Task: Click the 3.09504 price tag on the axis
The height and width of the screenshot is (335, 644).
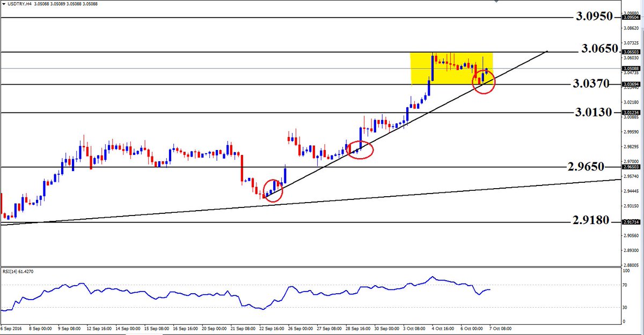Action: tap(630, 18)
